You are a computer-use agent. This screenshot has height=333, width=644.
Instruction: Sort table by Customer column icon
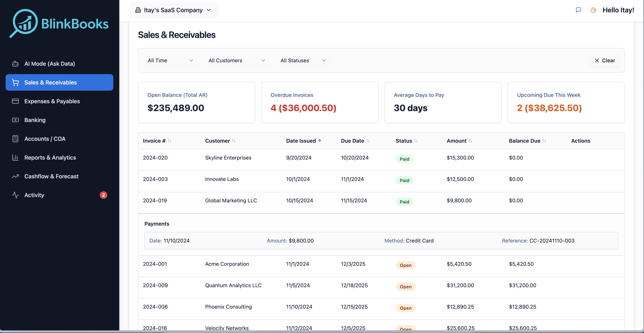tap(234, 141)
